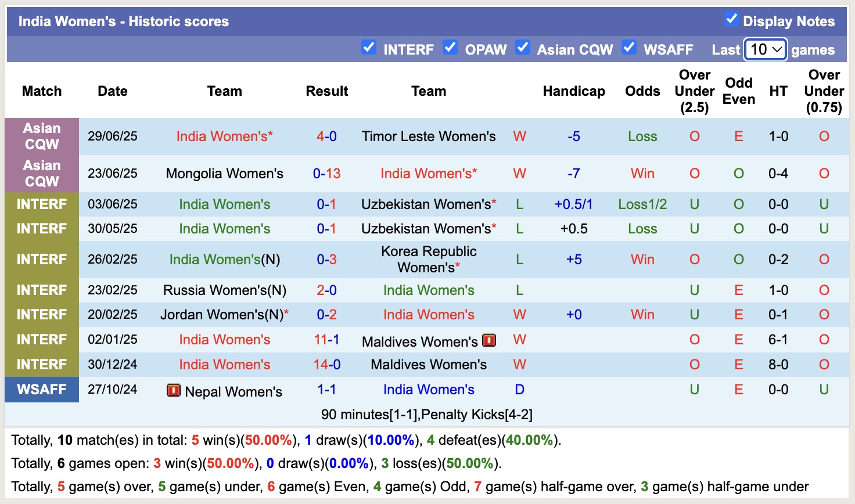Uncheck the Asian CQW filter

pos(522,48)
